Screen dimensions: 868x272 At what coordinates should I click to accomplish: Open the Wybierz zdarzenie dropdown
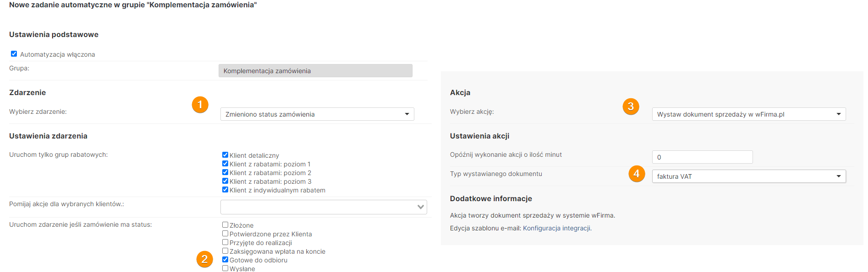pos(317,114)
